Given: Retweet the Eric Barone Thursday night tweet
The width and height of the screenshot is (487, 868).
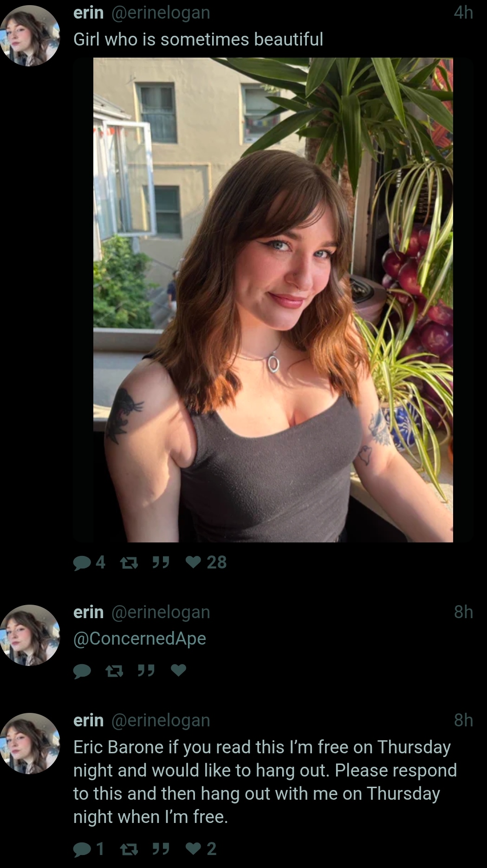Looking at the screenshot, I should point(129,849).
